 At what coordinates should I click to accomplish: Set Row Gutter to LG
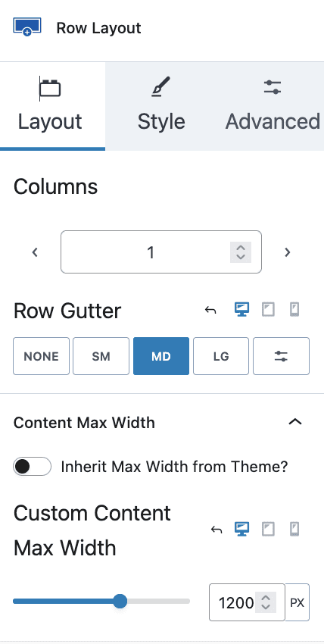(x=221, y=356)
